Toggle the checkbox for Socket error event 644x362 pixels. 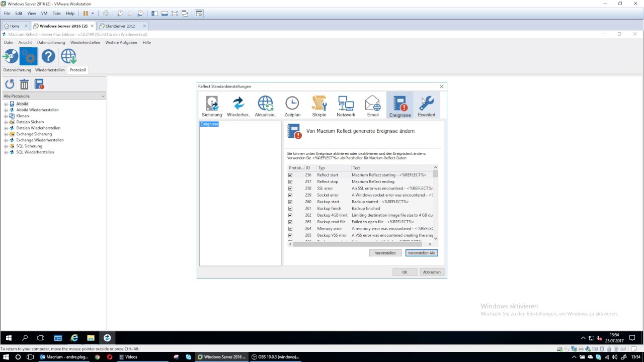(x=290, y=195)
